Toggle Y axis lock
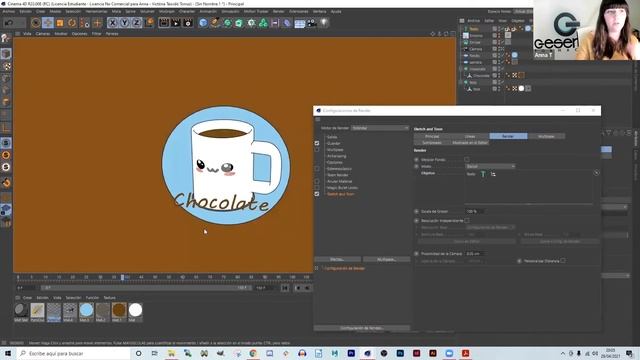Screen dimensions: 640x360 (x=124, y=23)
